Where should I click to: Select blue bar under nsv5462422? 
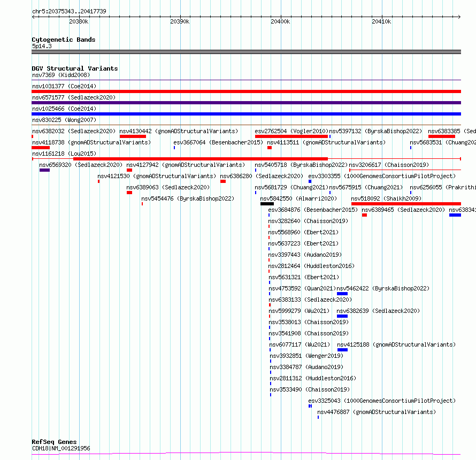342,294
